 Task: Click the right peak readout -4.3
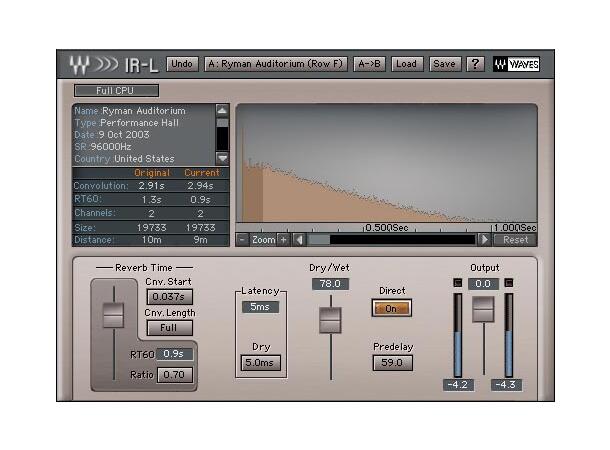tap(506, 385)
